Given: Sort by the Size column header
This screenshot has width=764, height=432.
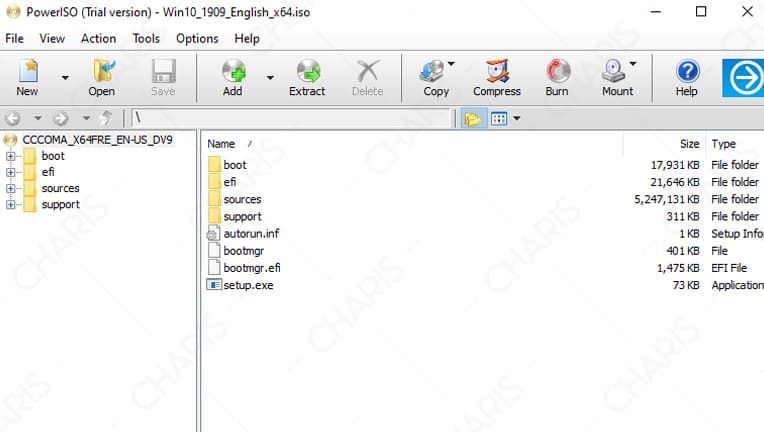Looking at the screenshot, I should [x=689, y=144].
